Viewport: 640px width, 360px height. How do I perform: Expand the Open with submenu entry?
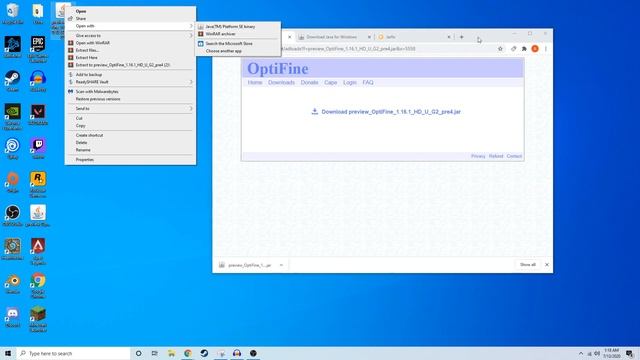pos(130,26)
